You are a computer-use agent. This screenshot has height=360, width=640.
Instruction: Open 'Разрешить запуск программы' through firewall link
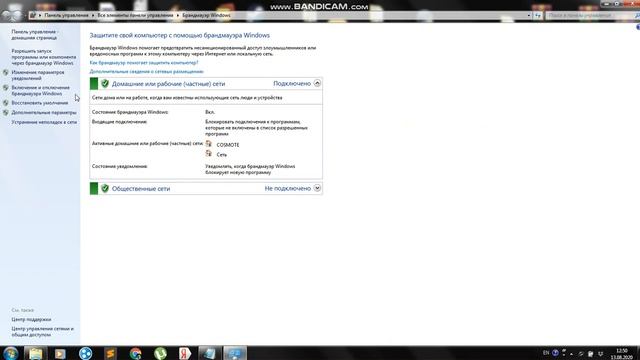(44, 57)
